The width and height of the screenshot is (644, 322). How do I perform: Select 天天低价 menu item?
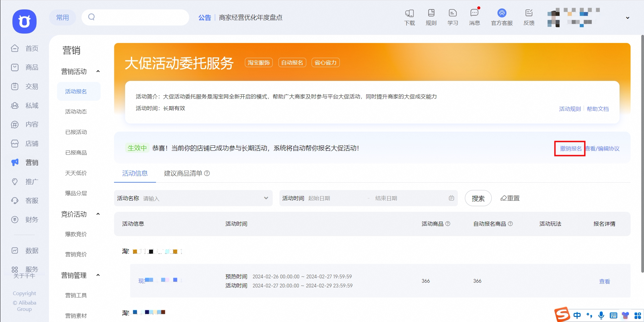(x=76, y=173)
